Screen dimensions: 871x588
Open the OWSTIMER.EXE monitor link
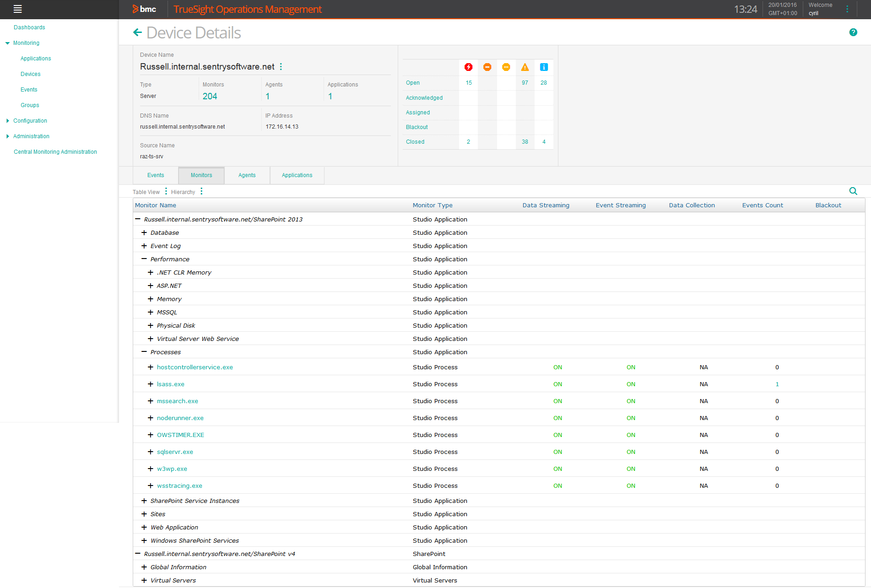point(181,435)
